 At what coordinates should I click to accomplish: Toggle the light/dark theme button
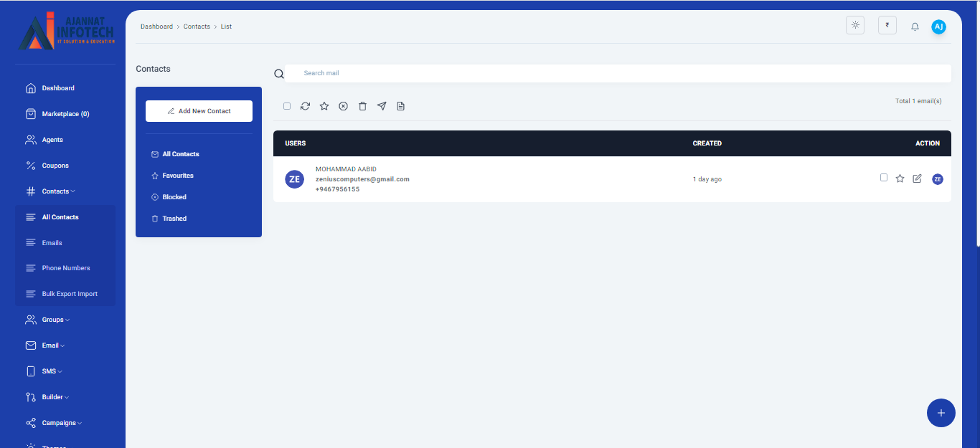(855, 25)
